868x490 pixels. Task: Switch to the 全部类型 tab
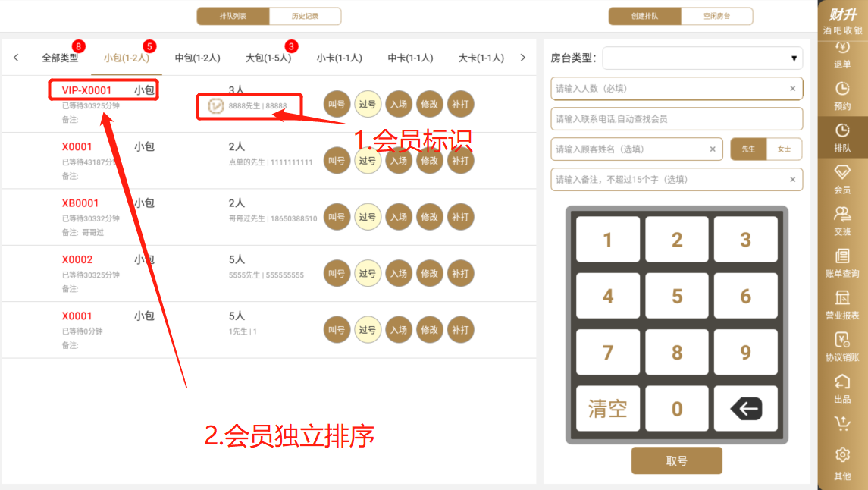pos(60,58)
